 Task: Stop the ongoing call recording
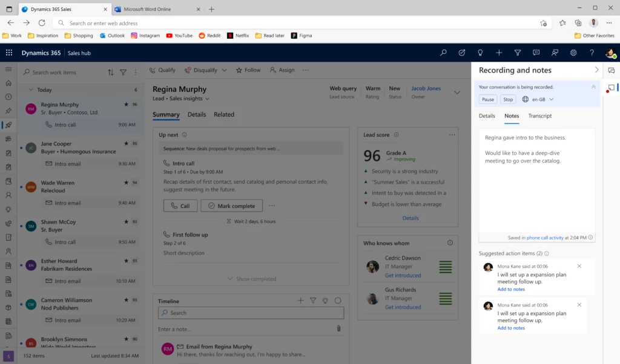508,99
